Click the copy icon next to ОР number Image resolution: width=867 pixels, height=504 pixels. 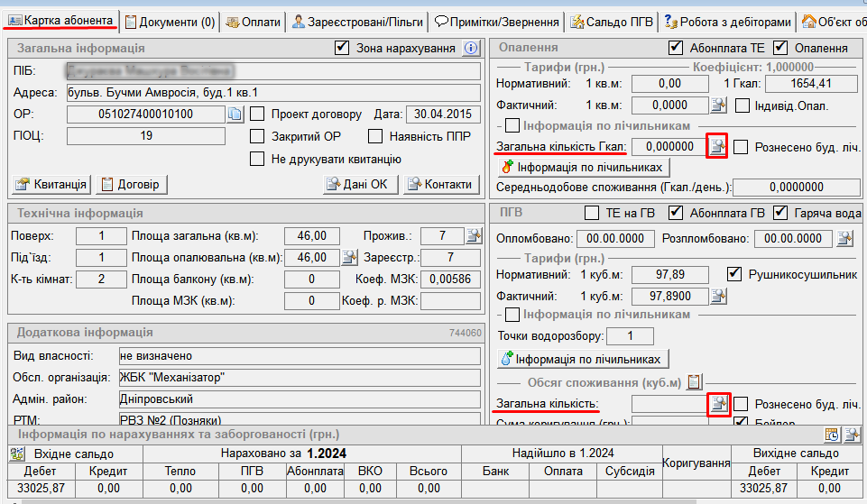235,115
